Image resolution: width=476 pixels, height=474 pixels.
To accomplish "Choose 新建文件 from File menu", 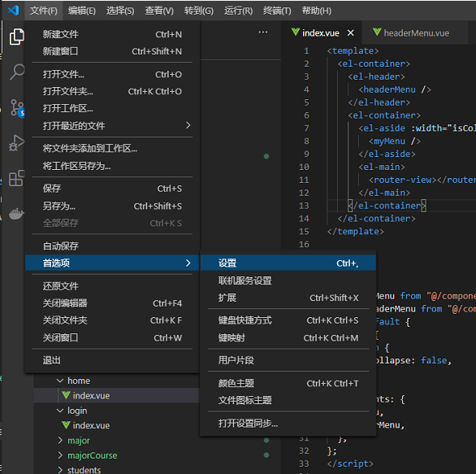I will [112, 34].
